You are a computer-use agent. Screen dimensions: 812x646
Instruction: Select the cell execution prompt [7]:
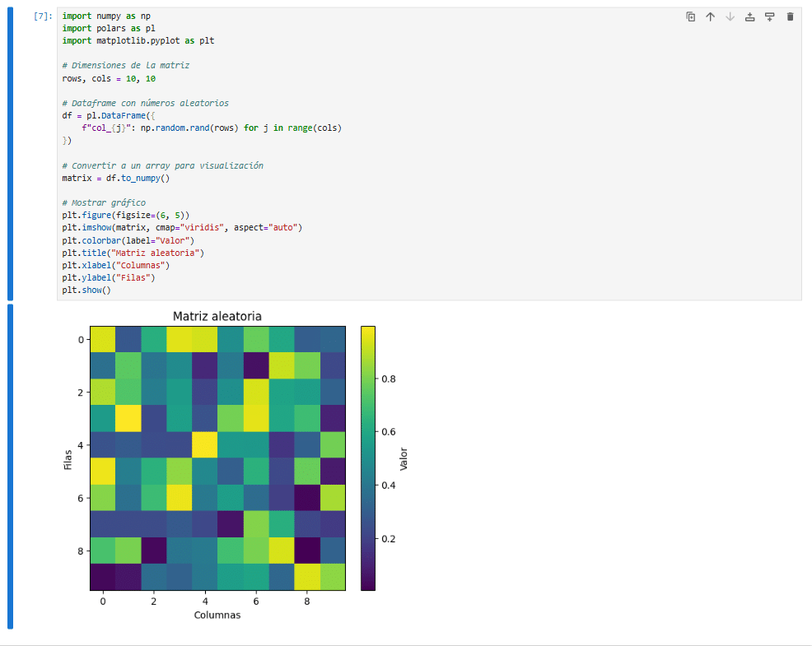(43, 16)
